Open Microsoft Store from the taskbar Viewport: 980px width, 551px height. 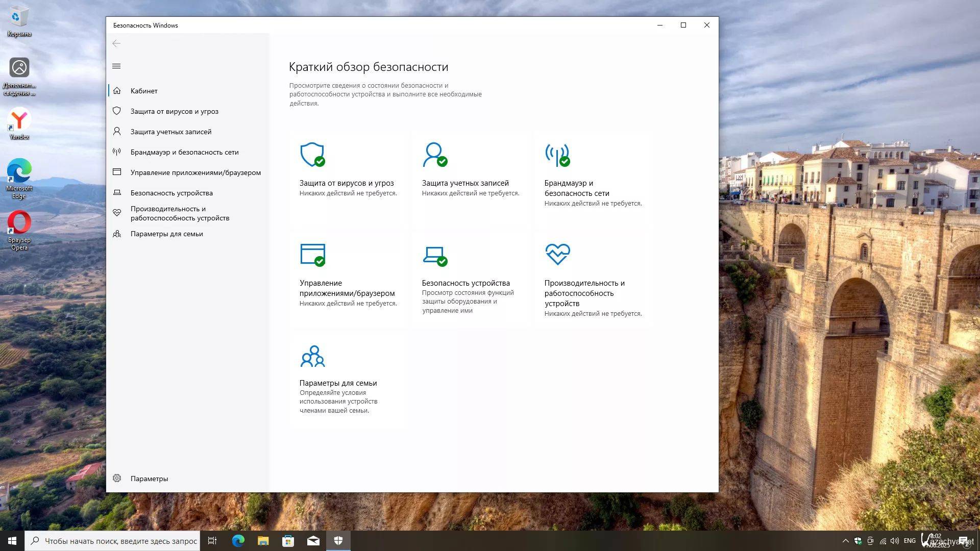click(288, 541)
